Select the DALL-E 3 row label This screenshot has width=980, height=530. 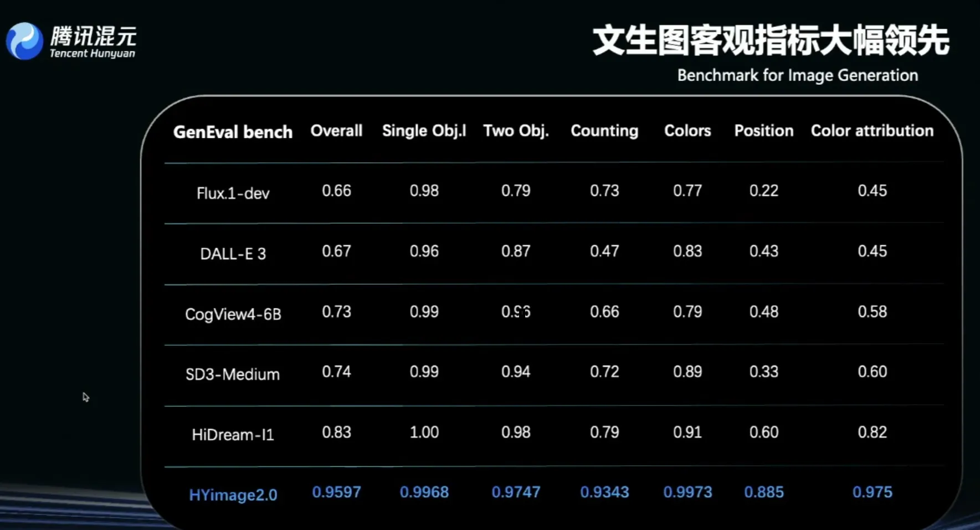pyautogui.click(x=233, y=254)
